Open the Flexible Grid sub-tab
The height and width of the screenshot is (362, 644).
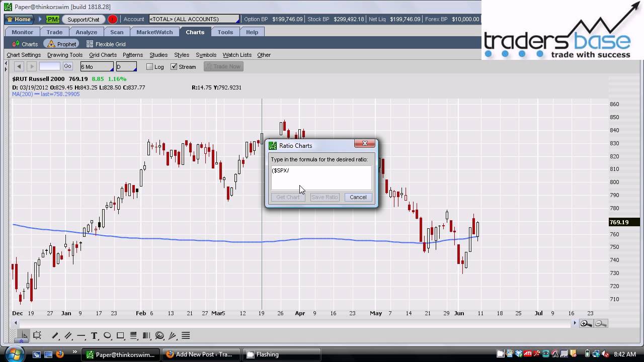106,44
